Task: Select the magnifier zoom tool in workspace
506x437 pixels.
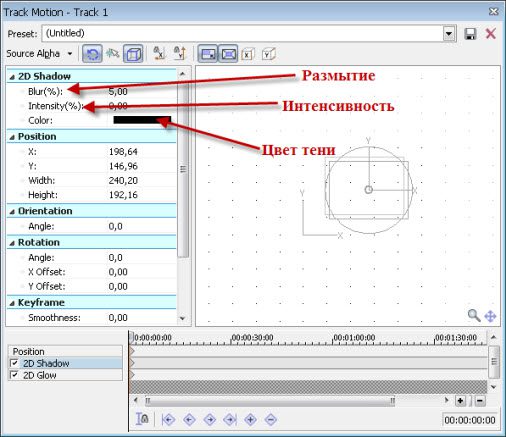Action: click(474, 315)
